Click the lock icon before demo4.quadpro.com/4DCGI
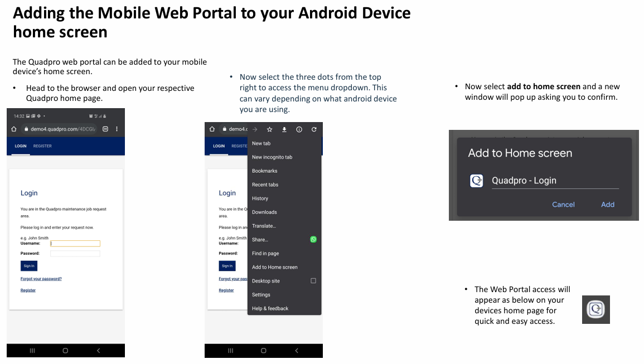Viewport: 644px width, 364px height. point(26,129)
